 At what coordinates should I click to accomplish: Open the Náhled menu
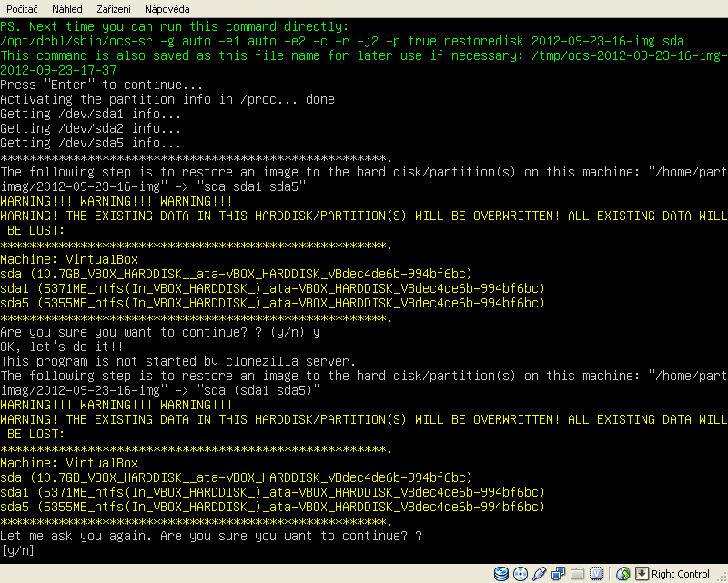click(66, 8)
